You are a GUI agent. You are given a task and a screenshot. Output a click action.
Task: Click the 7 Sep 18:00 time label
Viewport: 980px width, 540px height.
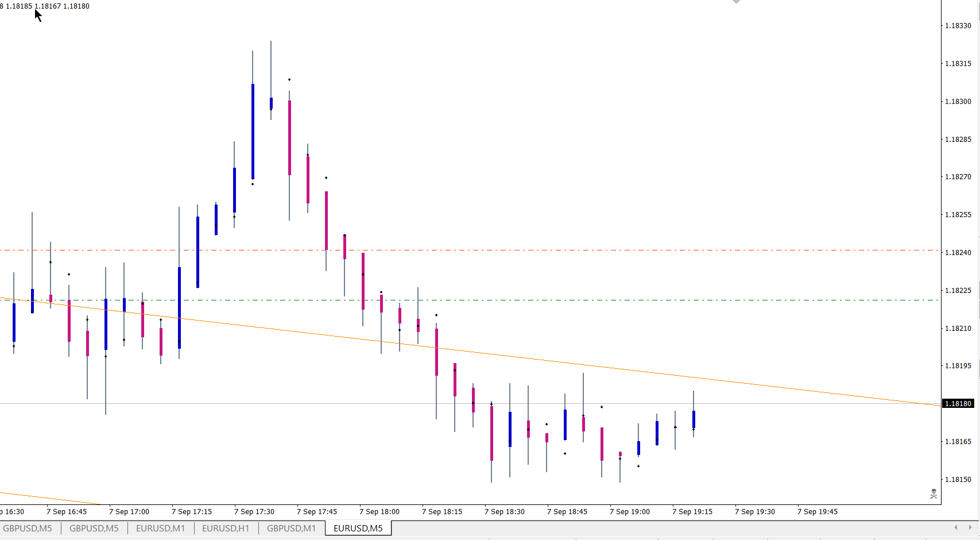click(x=379, y=512)
